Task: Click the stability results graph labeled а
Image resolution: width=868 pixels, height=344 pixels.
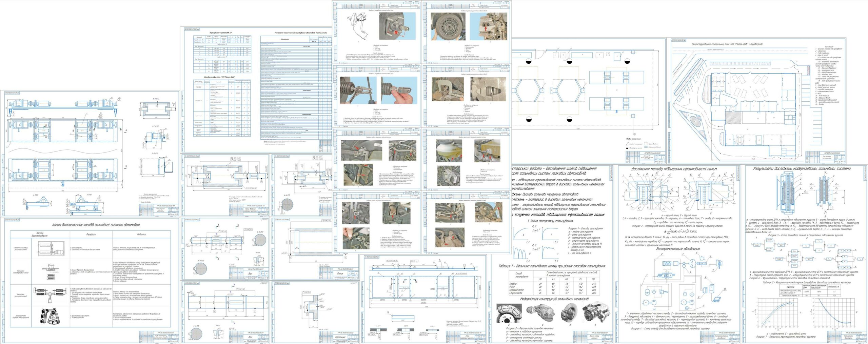Action: coord(776,313)
